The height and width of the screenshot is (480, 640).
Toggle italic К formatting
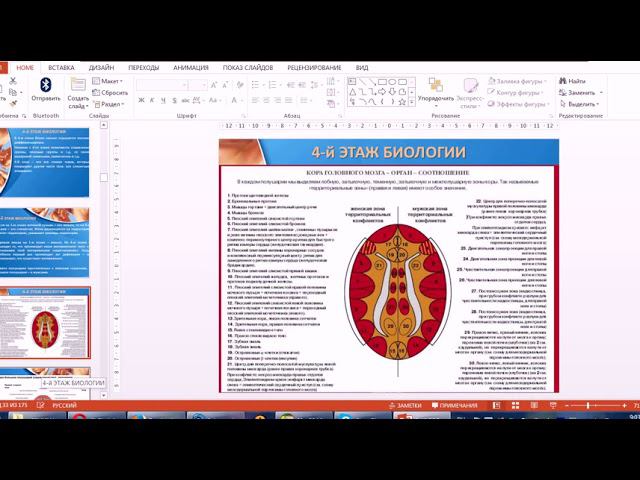(x=152, y=100)
